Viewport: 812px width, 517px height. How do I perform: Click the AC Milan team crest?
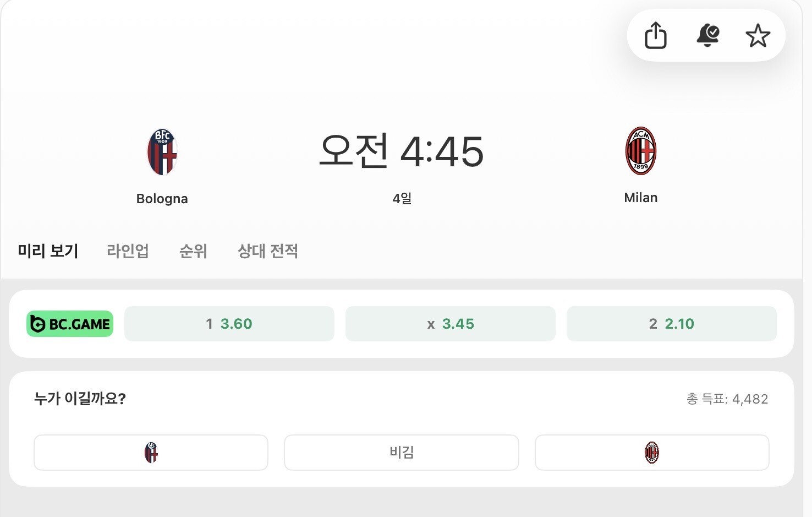(641, 151)
